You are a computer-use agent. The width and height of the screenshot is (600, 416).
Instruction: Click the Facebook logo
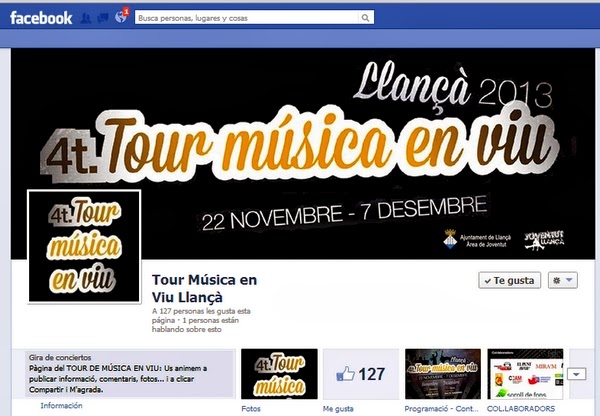[x=41, y=18]
